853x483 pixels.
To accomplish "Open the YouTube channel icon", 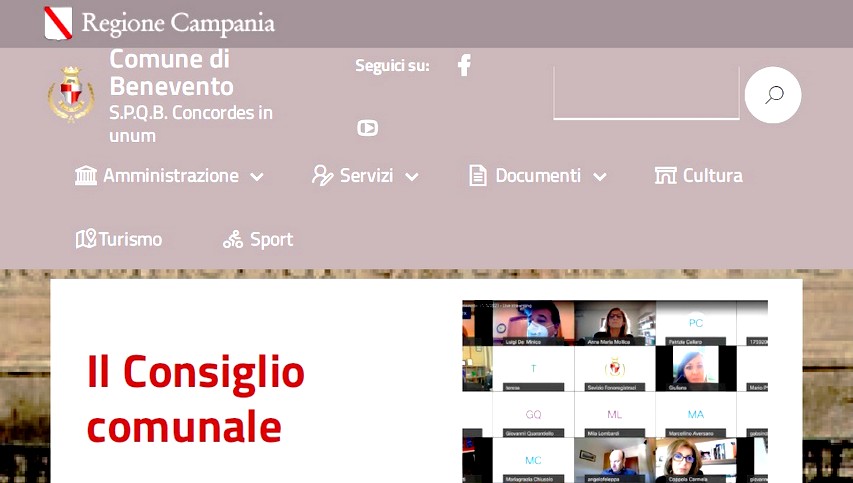I will [x=367, y=128].
